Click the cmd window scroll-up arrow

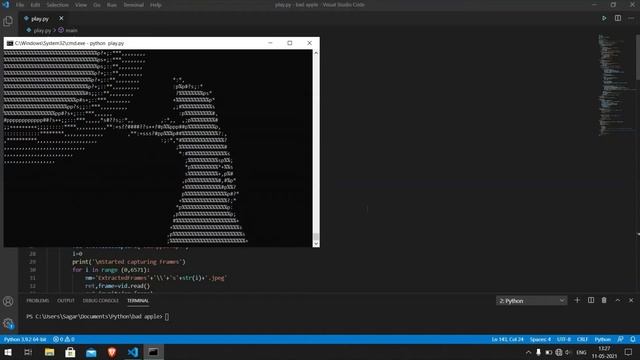[316, 53]
